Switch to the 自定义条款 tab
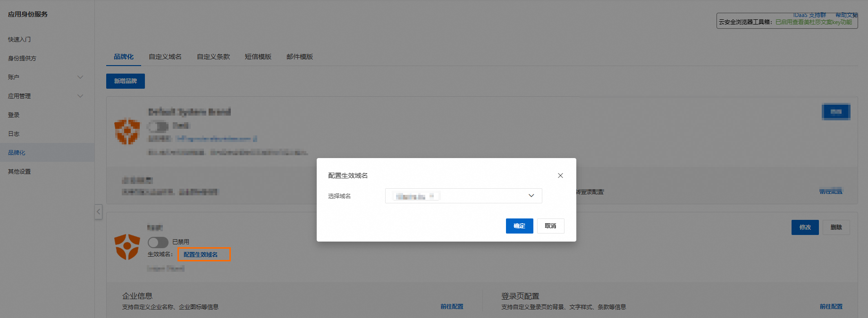 (x=213, y=57)
